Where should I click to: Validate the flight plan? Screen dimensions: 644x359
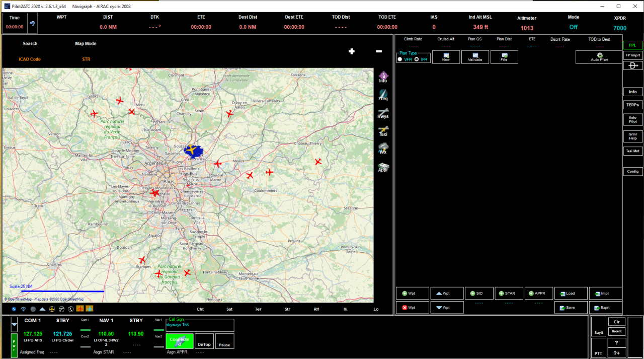[x=475, y=57]
